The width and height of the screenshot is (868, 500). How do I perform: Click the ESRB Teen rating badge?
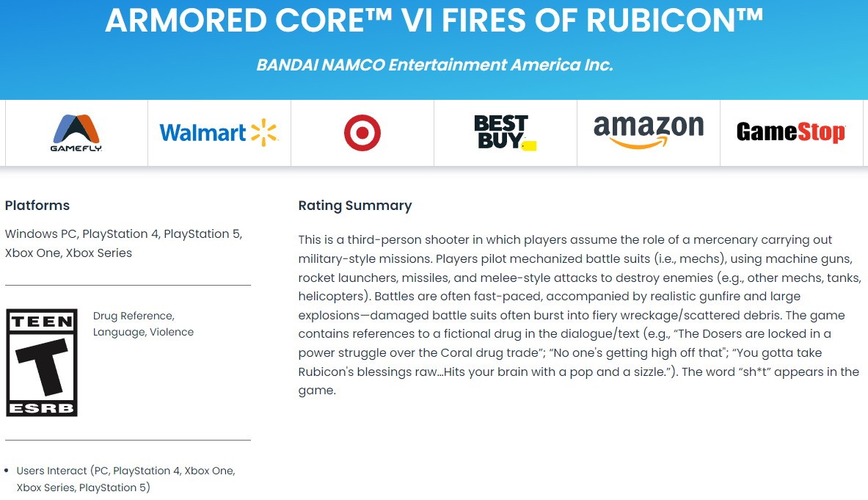pos(42,363)
